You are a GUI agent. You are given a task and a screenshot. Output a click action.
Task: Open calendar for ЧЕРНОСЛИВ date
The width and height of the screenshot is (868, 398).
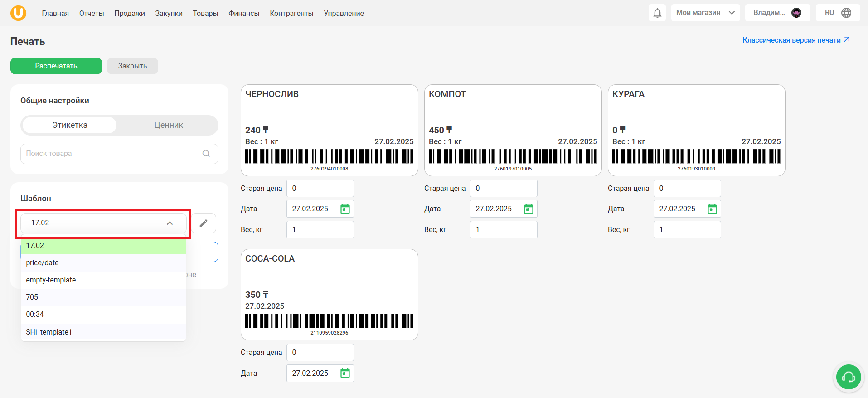tap(345, 209)
